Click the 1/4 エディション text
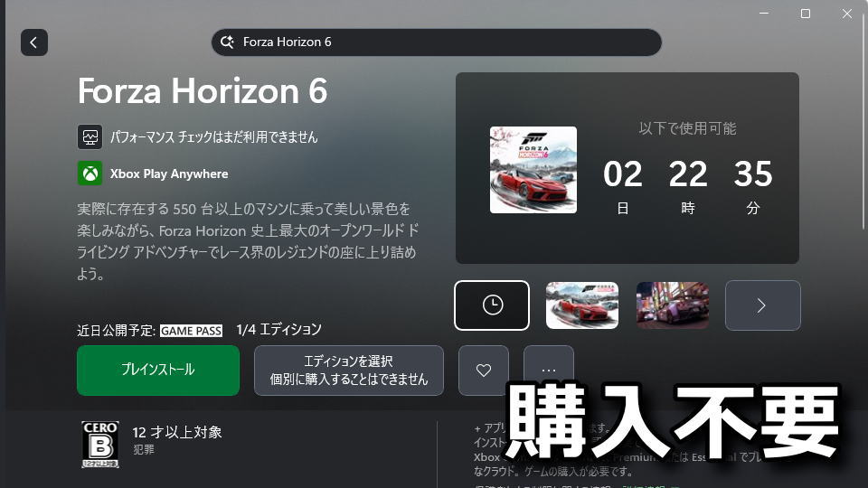 point(279,330)
